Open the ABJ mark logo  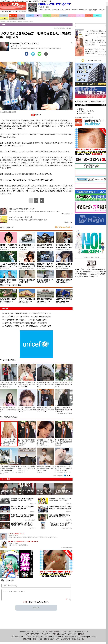tap(91, 264)
